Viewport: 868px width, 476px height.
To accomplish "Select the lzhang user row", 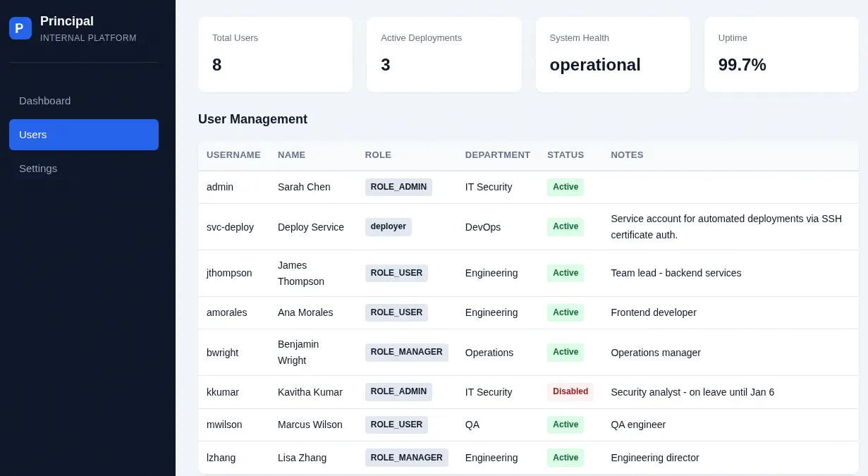I will tap(528, 458).
